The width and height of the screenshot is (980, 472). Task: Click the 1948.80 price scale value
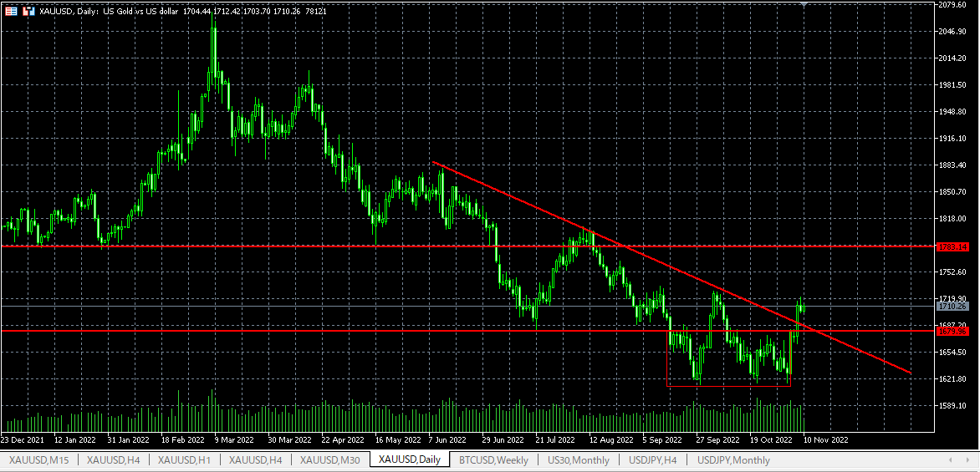(x=953, y=112)
